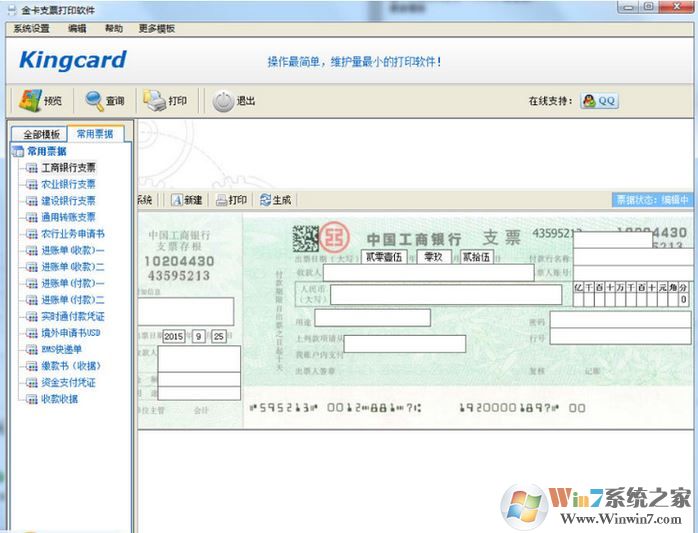698x533 pixels.
Task: Select 进账单(收款)一 template
Action: 73,250
